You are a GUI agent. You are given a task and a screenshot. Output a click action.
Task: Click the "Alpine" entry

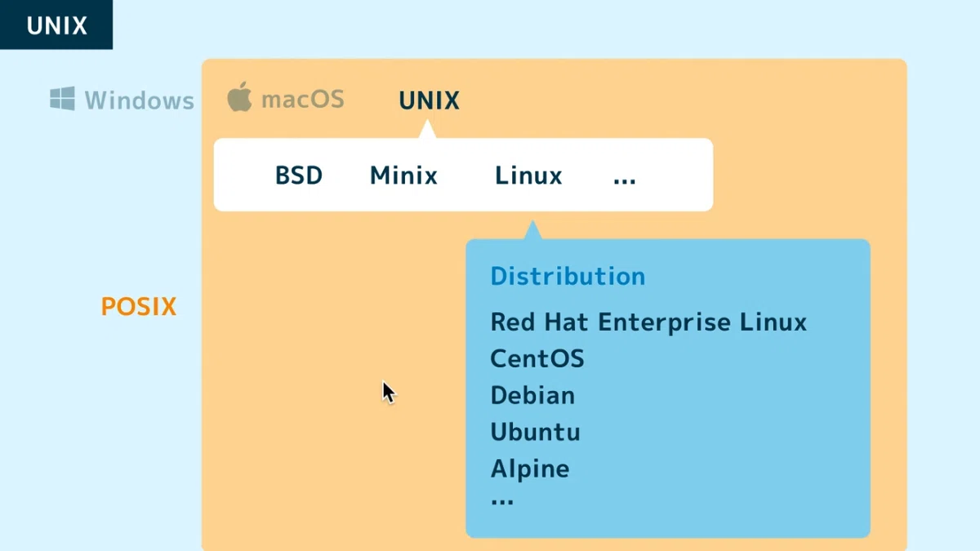point(530,469)
